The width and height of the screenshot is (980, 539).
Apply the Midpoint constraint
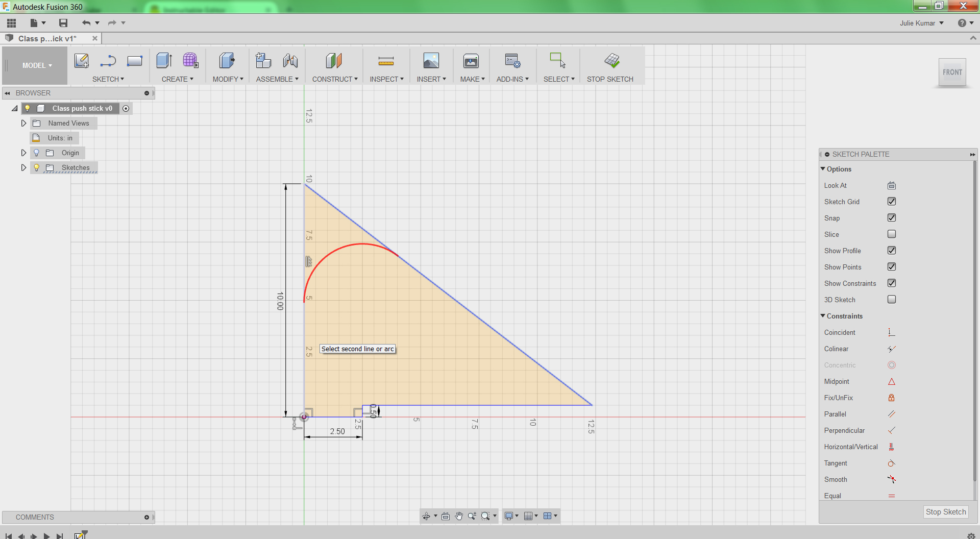pyautogui.click(x=892, y=382)
